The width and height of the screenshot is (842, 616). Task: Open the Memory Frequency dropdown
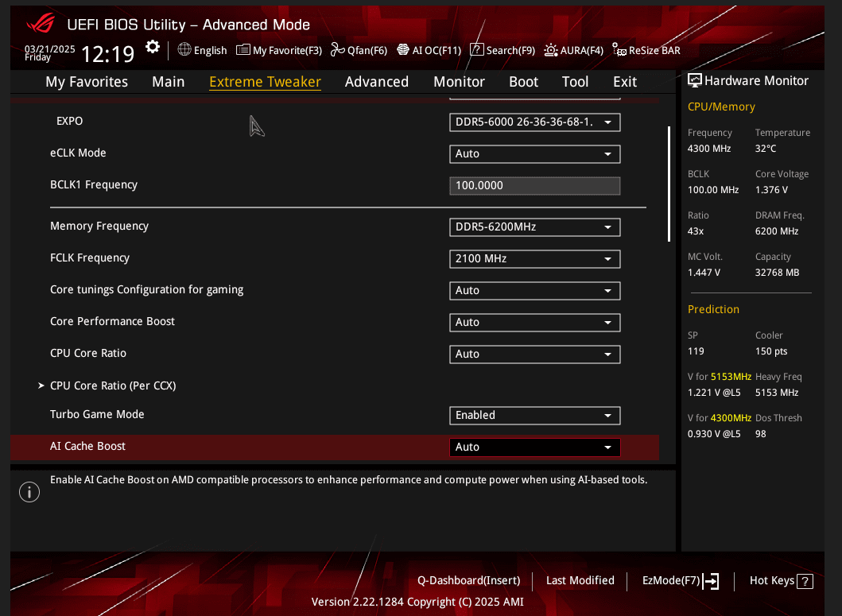(x=535, y=227)
